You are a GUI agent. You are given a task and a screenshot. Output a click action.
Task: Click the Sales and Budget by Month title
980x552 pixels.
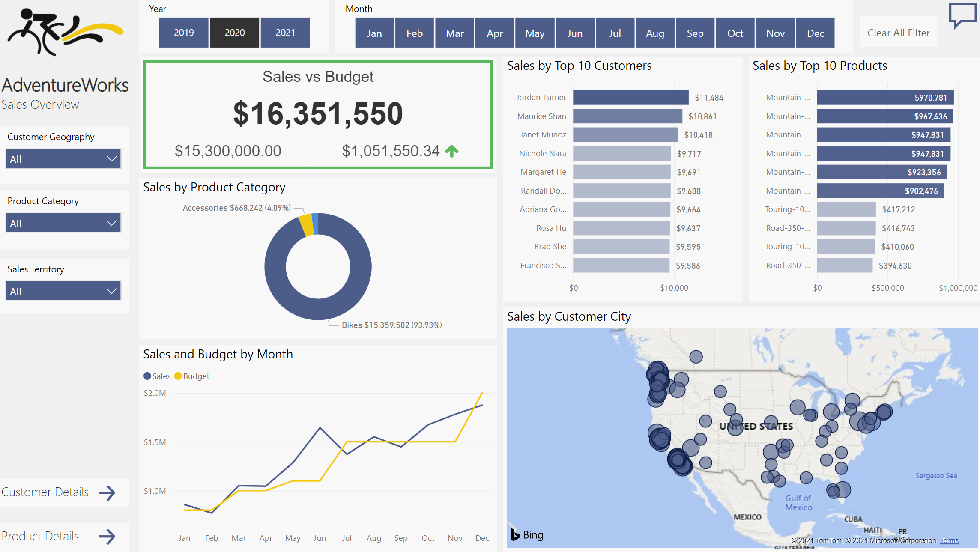point(218,354)
